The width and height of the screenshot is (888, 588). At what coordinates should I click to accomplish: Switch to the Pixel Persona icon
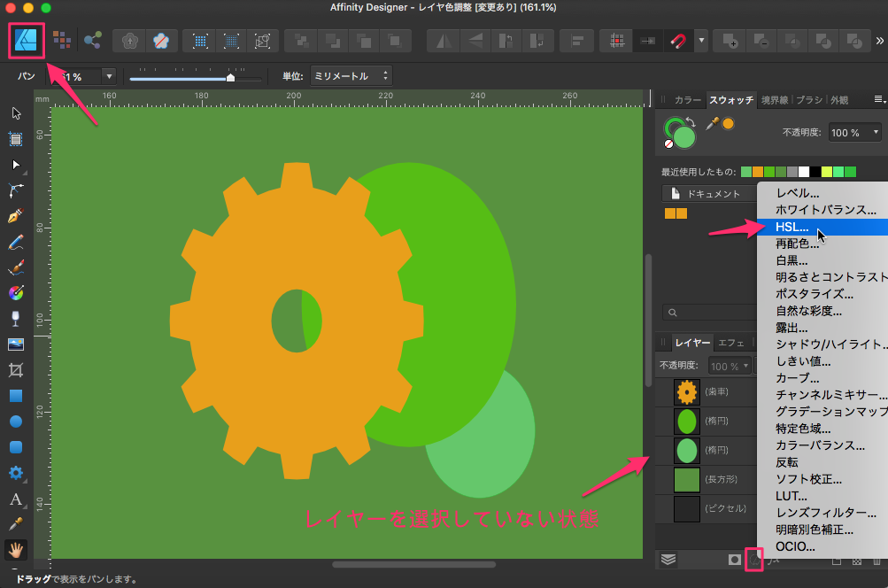[61, 40]
